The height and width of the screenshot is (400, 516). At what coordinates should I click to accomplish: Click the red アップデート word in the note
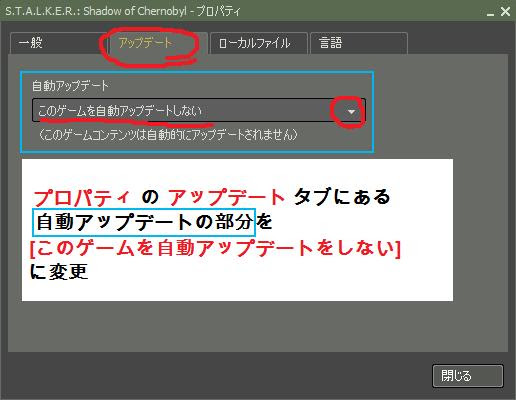pos(227,197)
